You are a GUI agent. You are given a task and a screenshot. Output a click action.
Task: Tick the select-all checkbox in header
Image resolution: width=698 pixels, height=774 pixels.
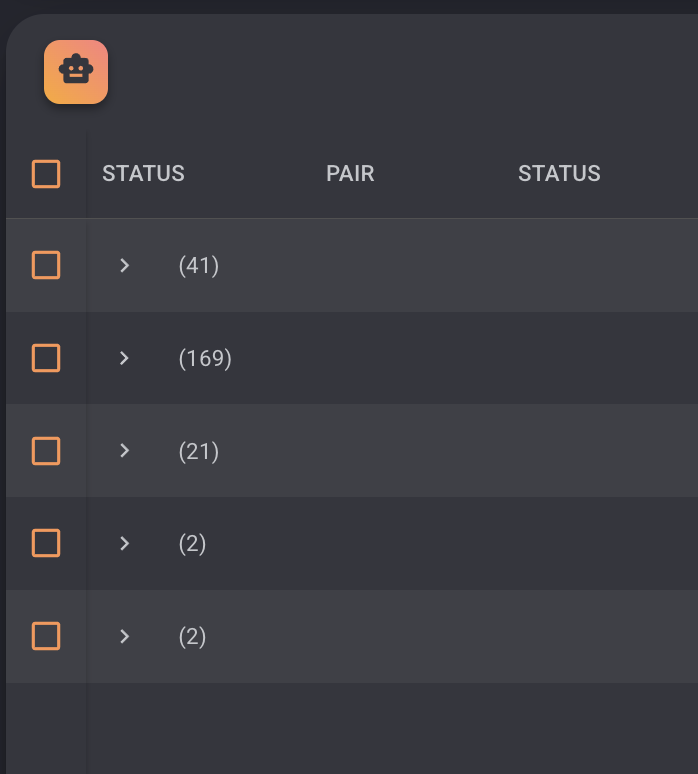[46, 174]
